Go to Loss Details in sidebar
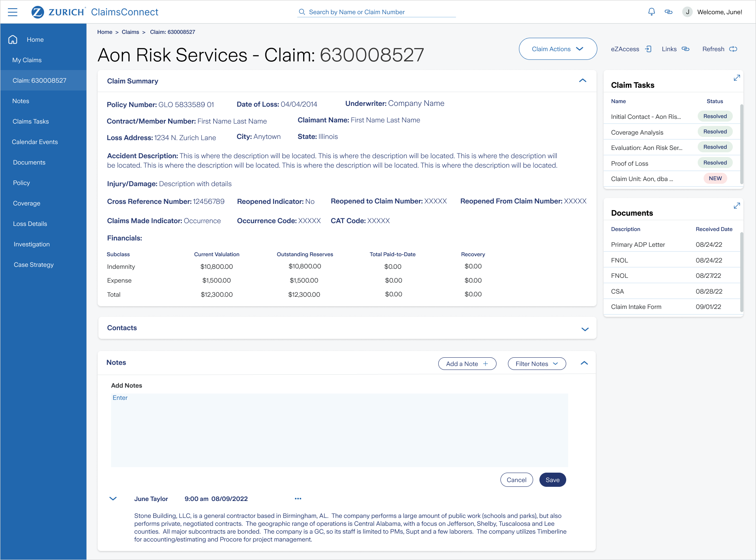This screenshot has height=560, width=756. point(30,224)
